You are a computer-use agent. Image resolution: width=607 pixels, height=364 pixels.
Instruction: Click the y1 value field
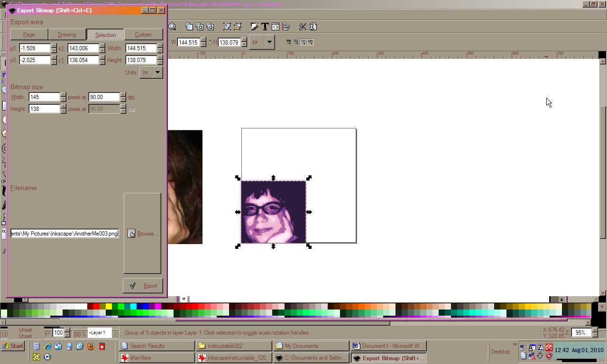[x=83, y=60]
